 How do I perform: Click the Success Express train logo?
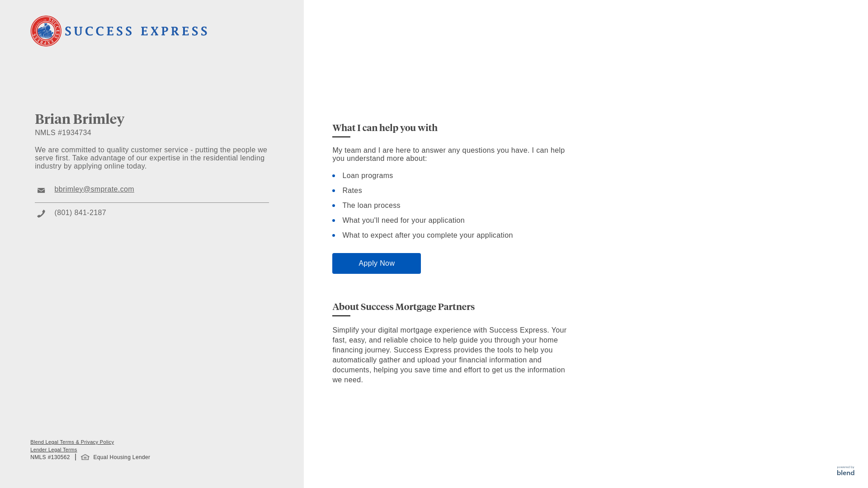tap(46, 31)
